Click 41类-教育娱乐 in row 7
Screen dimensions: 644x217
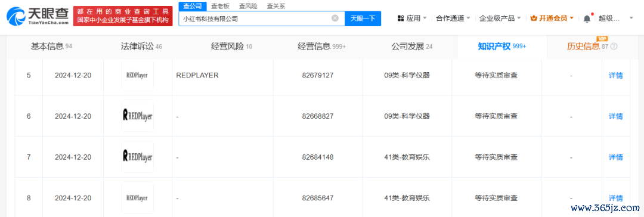pyautogui.click(x=407, y=157)
